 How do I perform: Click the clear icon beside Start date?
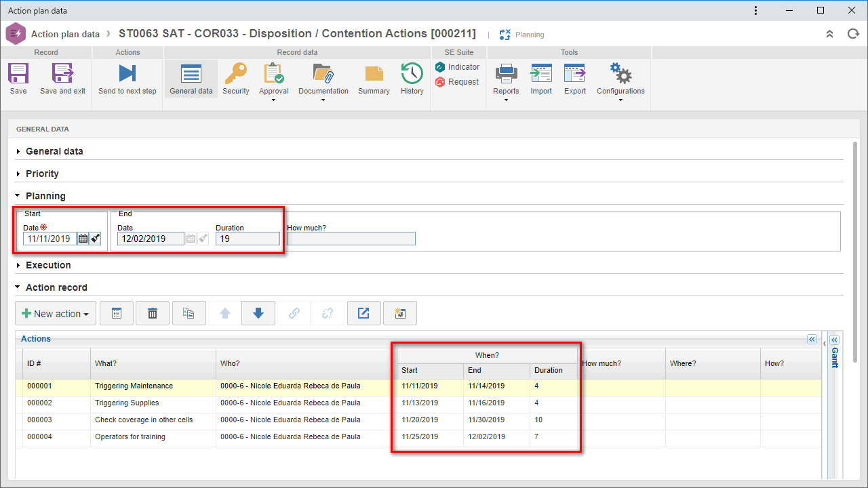point(96,239)
